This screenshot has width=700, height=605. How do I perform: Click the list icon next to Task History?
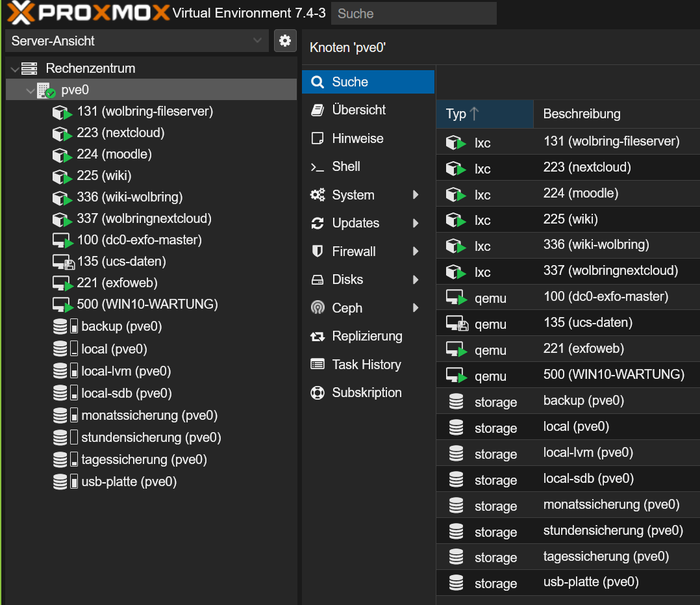(x=318, y=364)
